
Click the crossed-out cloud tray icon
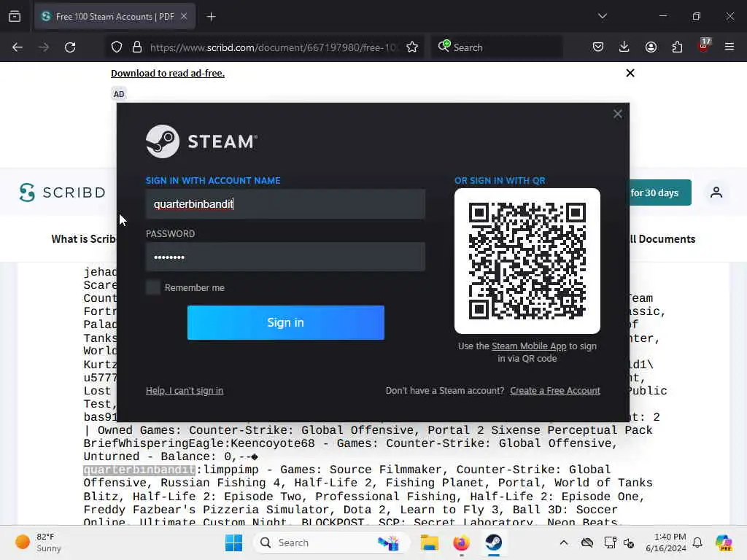point(587,542)
